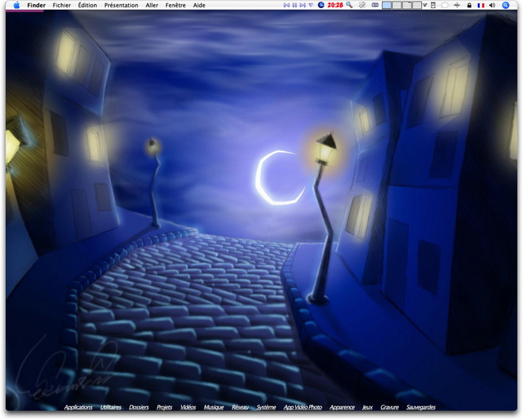
Task: Open the French flag input menu
Action: pos(481,5)
